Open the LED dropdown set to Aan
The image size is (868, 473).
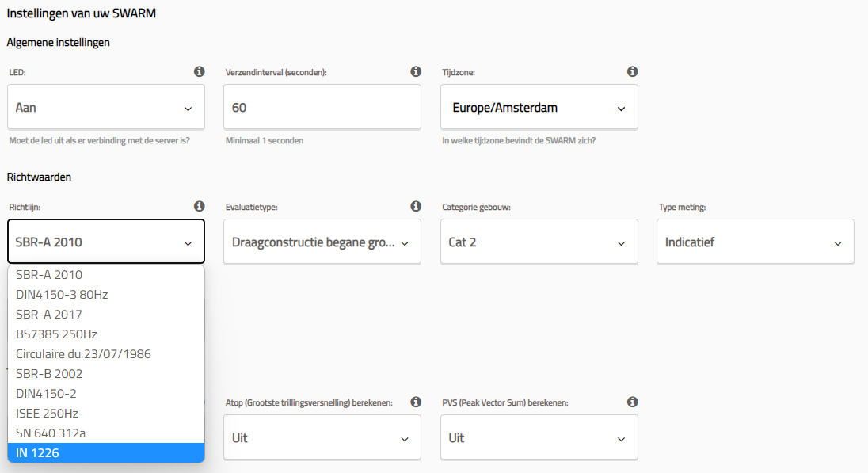pos(106,107)
